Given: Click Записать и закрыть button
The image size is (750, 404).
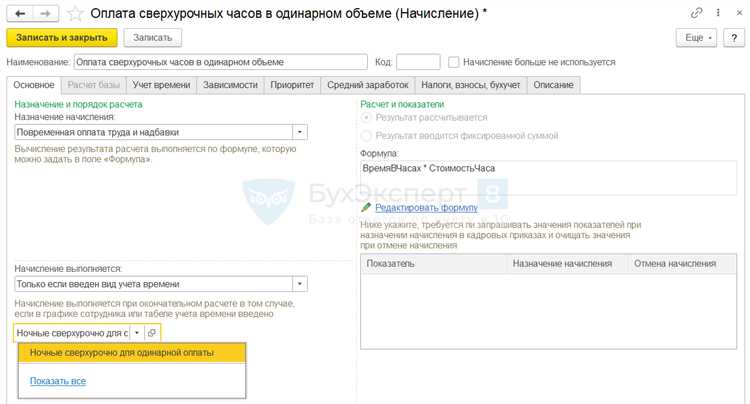Looking at the screenshot, I should click(x=62, y=38).
